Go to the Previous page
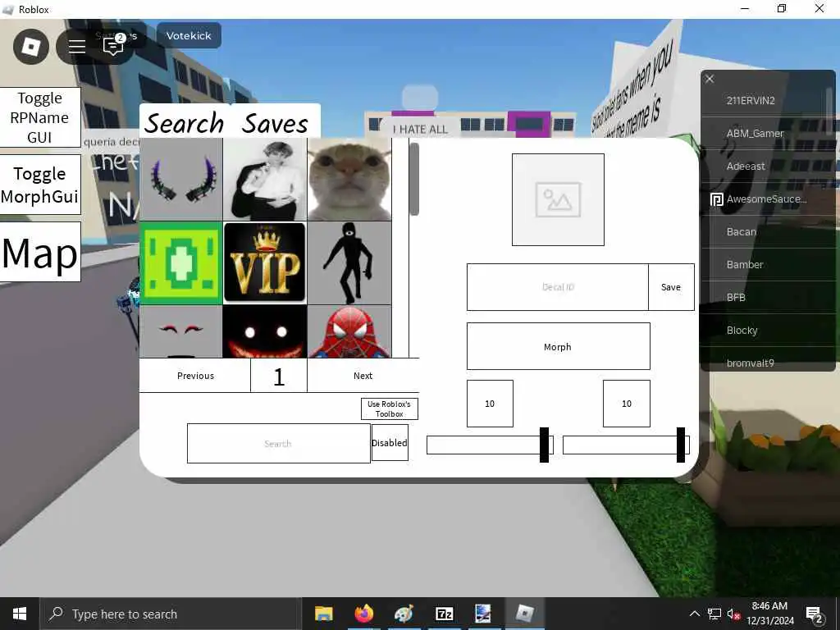This screenshot has height=630, width=840. click(x=195, y=376)
